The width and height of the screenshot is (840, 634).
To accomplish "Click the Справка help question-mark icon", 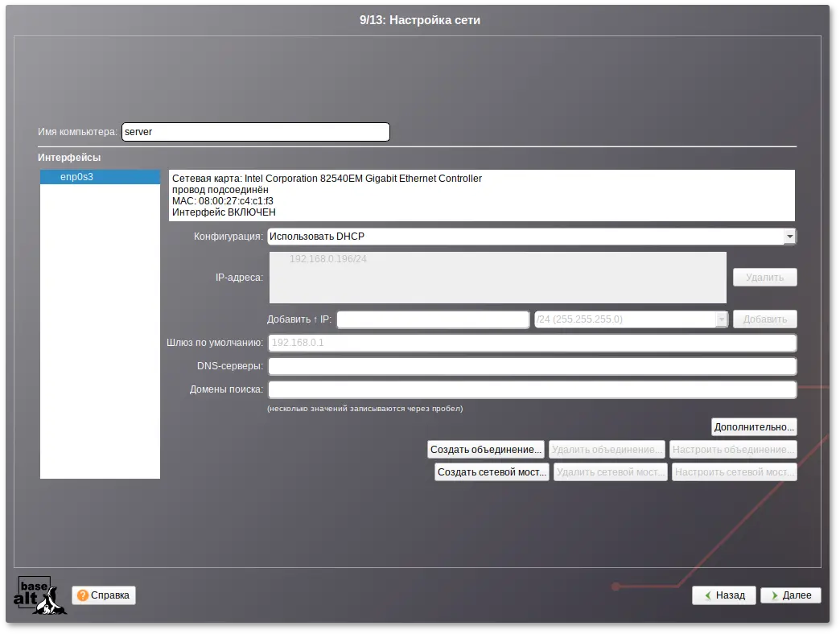I will tap(83, 595).
